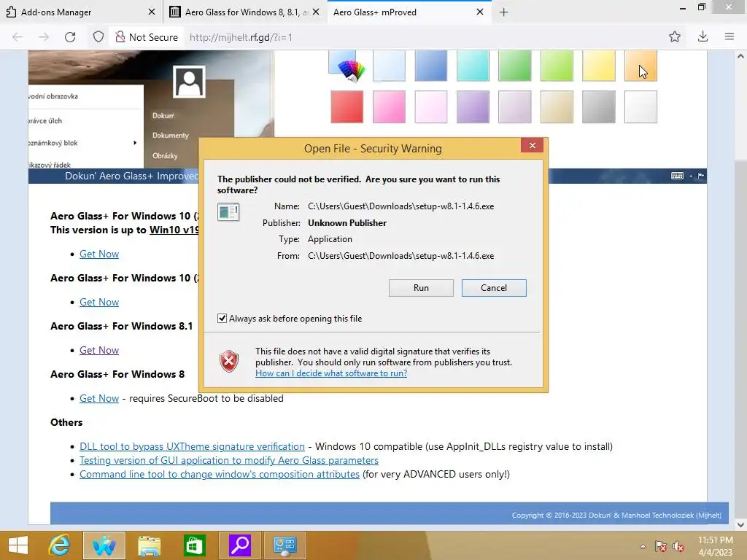Viewport: 747px width, 560px height.
Task: Select the gray color swatch
Action: click(598, 107)
